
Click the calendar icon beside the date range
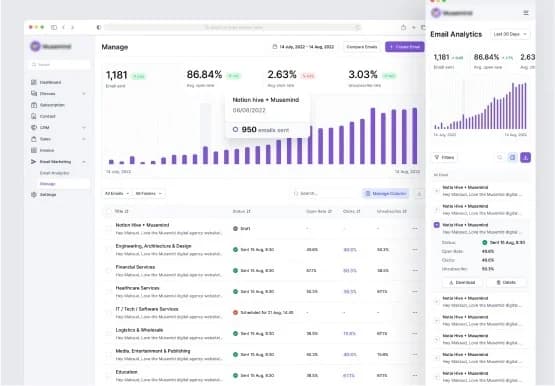(x=275, y=47)
